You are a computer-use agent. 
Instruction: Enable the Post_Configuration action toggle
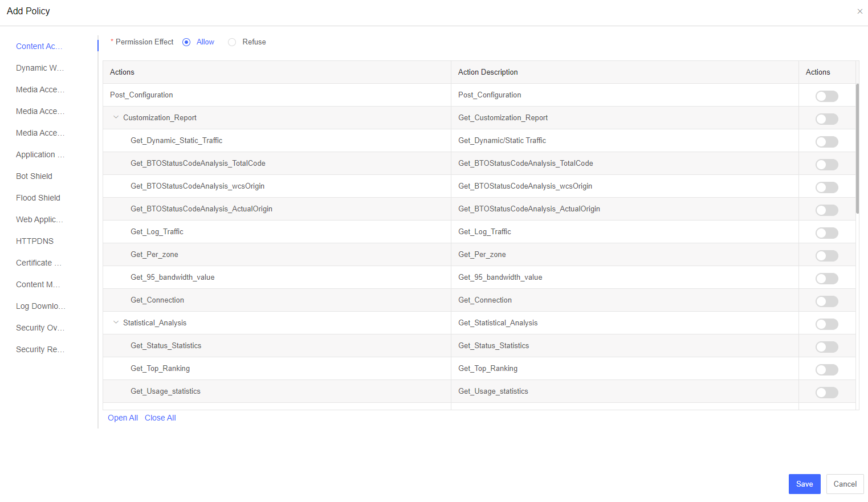[826, 96]
